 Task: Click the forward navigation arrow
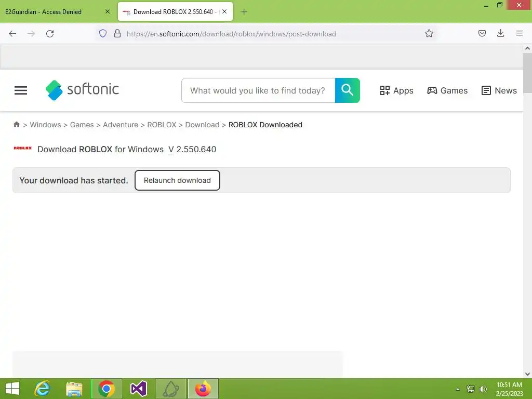tap(31, 34)
